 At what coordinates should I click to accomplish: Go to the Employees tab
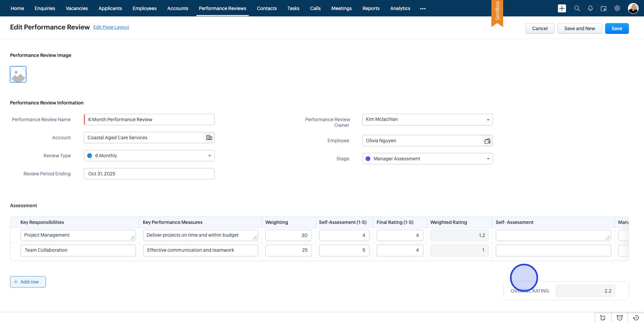[x=144, y=8]
